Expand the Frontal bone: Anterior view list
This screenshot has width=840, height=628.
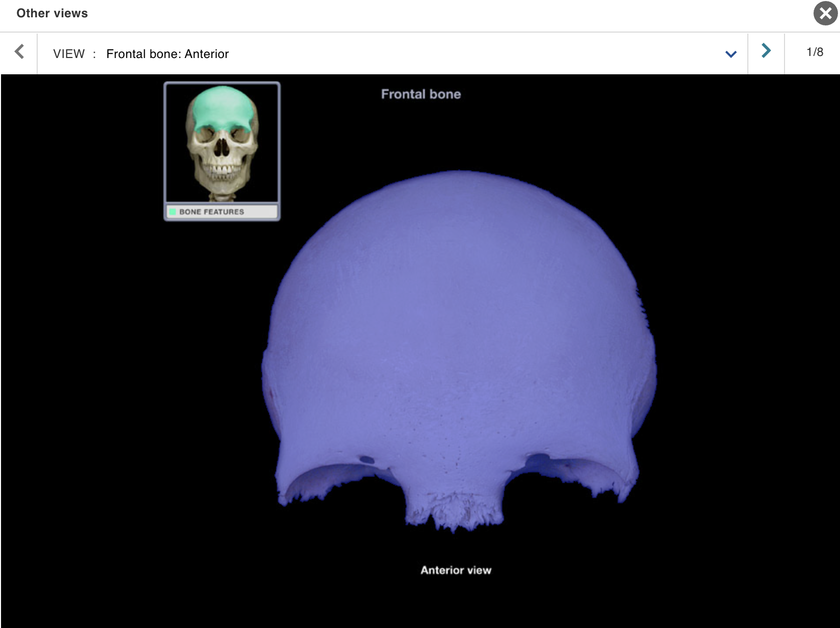coord(731,54)
